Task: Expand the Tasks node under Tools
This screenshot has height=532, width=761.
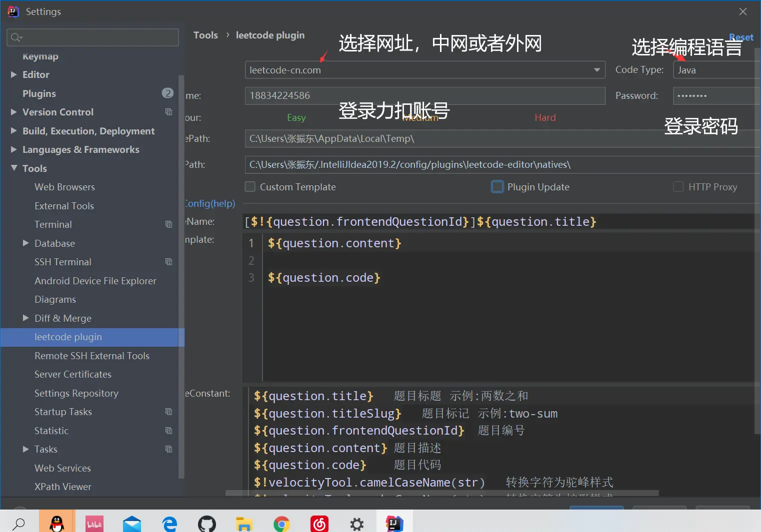Action: 26,449
